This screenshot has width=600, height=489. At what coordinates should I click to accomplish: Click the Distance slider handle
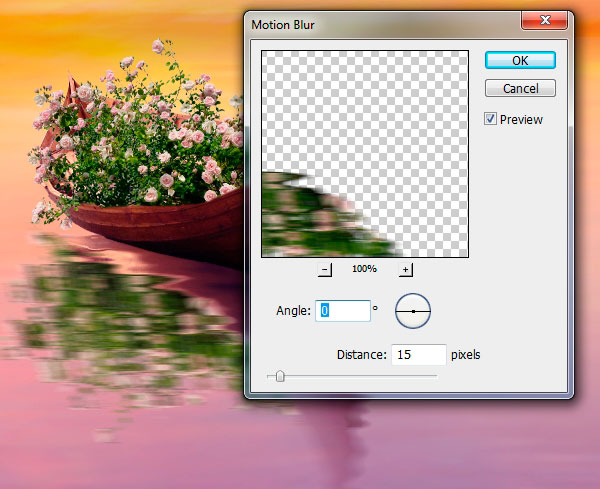click(280, 377)
